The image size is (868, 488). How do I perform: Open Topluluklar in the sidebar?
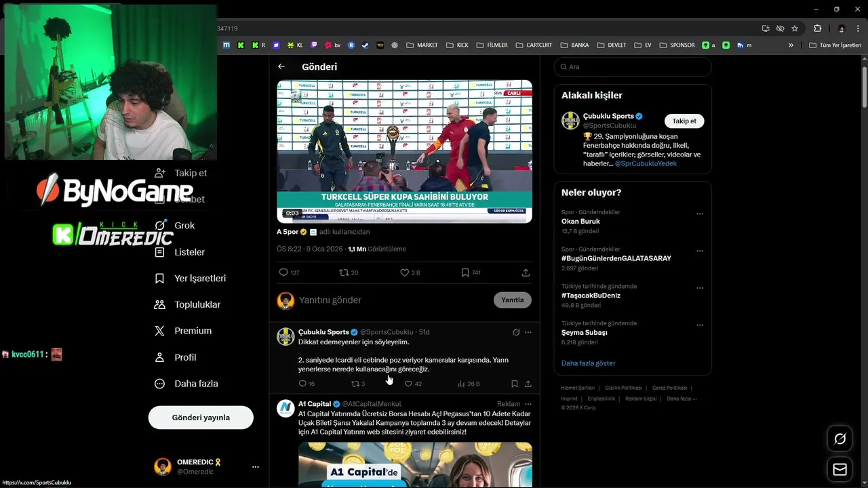coord(187,305)
